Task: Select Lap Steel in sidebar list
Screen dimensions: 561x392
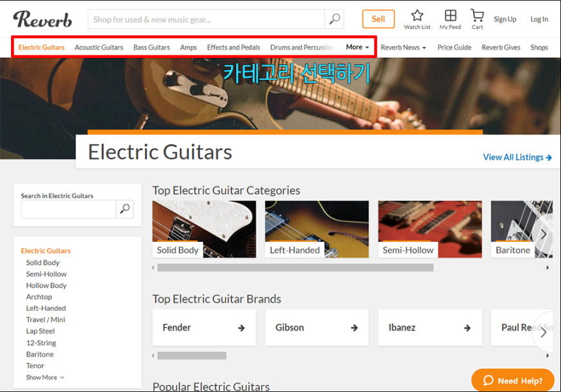Action: (x=40, y=331)
